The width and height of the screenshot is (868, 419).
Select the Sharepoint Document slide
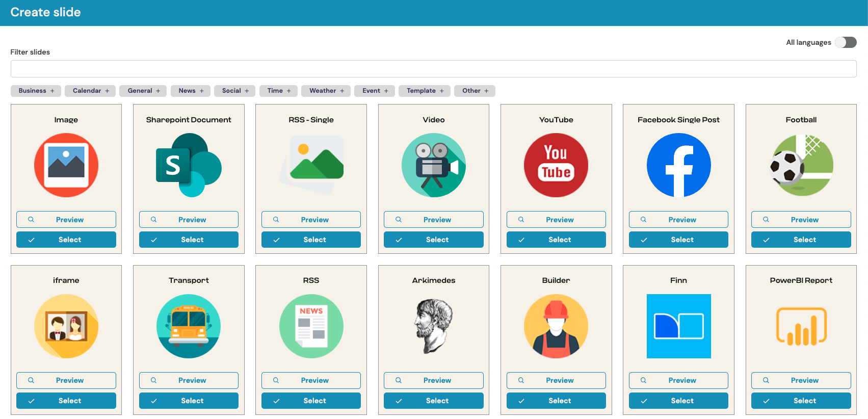click(189, 240)
